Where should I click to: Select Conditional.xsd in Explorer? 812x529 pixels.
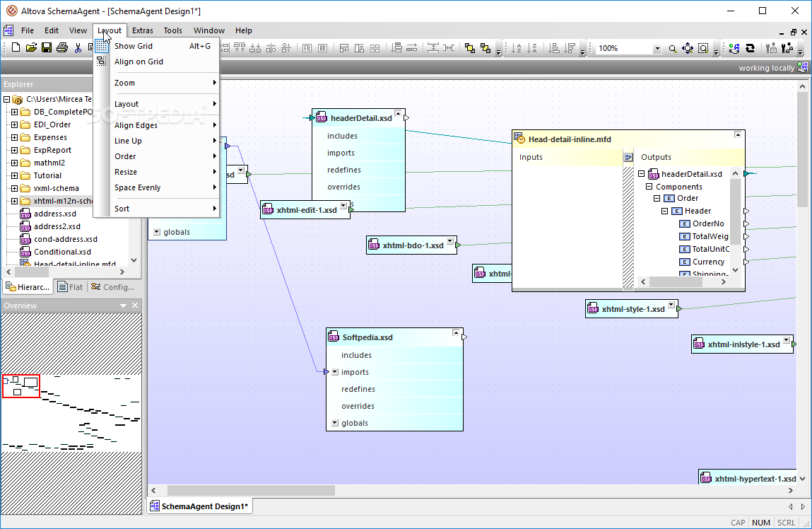[x=62, y=252]
